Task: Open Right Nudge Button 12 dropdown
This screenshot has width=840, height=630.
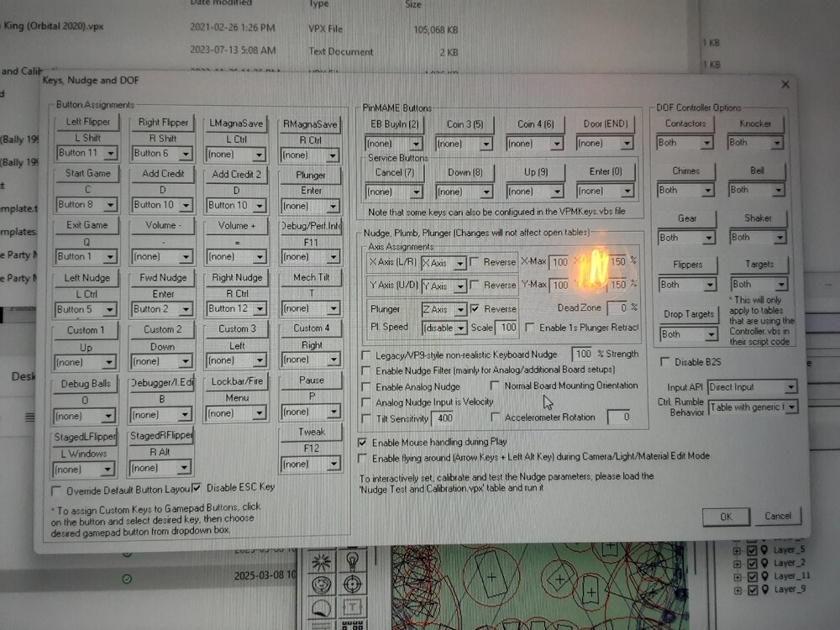Action: point(260,308)
